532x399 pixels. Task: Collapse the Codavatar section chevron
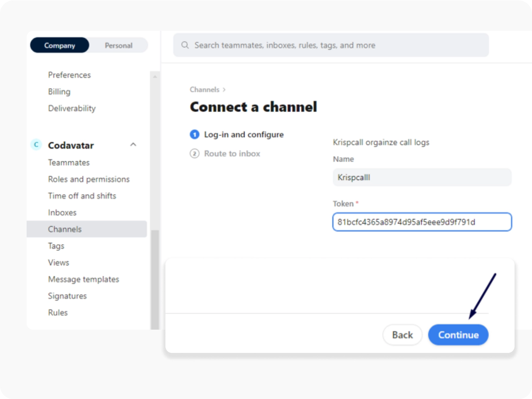pyautogui.click(x=133, y=144)
